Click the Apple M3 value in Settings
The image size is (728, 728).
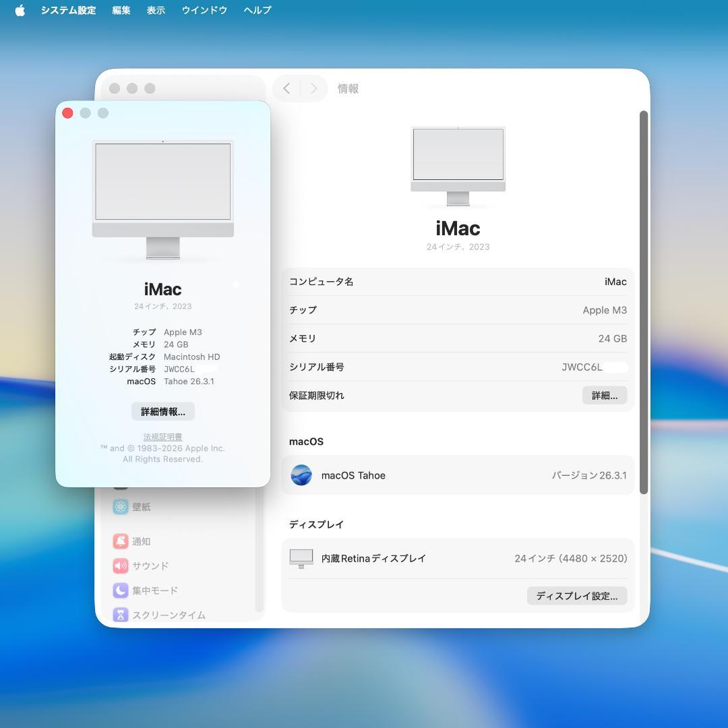click(x=605, y=310)
